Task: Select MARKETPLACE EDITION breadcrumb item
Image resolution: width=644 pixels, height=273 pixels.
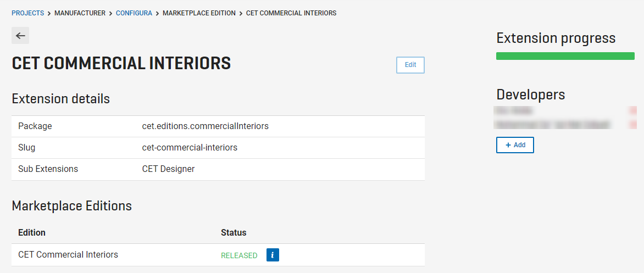Action: pos(199,13)
